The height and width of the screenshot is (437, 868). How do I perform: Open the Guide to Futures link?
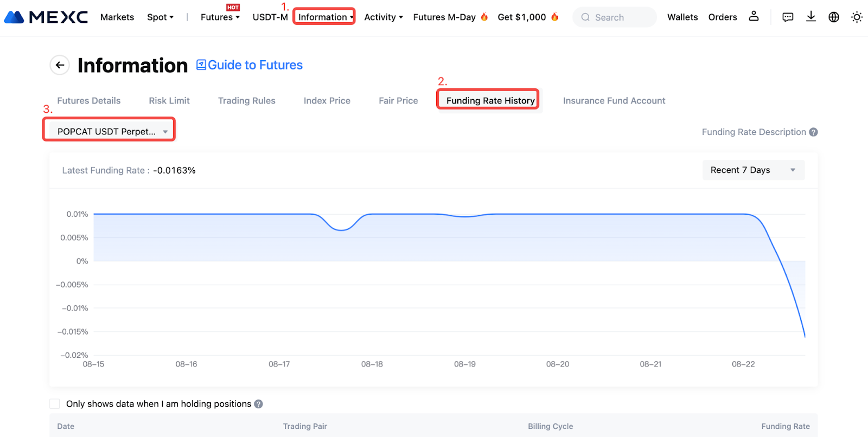pos(255,65)
